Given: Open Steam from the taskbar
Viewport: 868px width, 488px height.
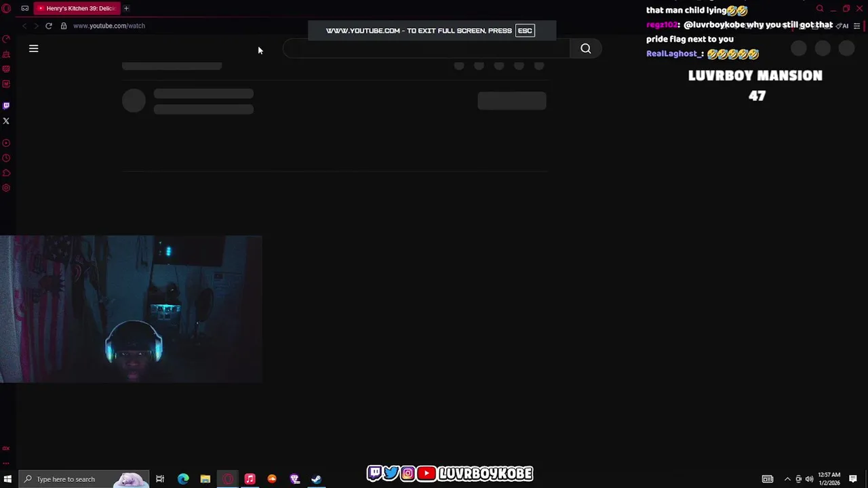Looking at the screenshot, I should (317, 479).
